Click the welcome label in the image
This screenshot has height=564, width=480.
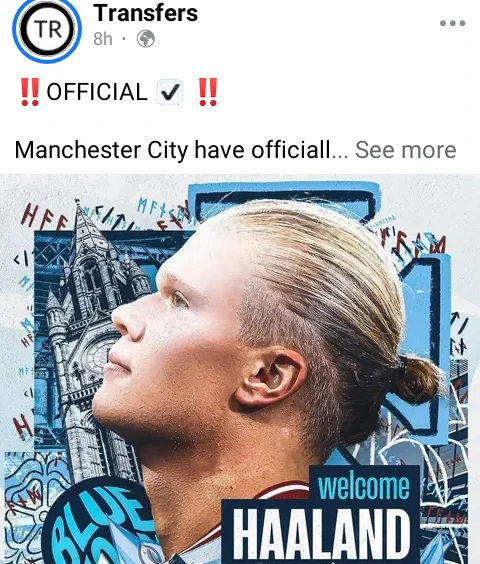pos(364,486)
